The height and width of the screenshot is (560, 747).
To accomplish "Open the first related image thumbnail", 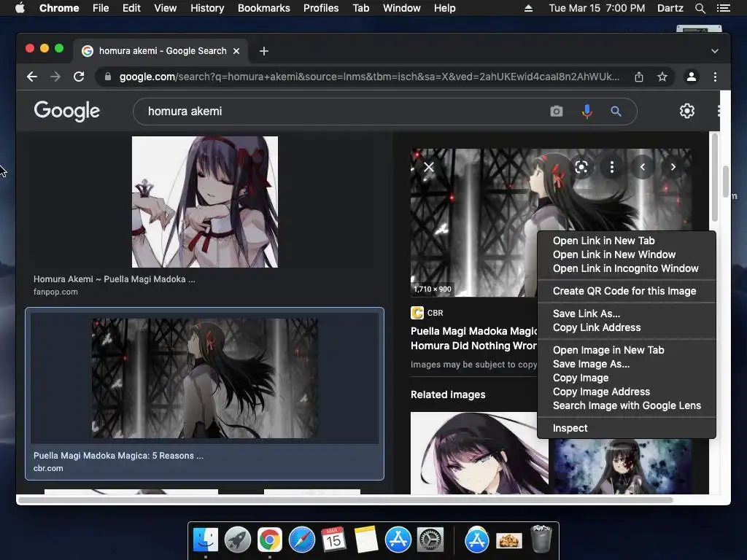I will pos(479,453).
